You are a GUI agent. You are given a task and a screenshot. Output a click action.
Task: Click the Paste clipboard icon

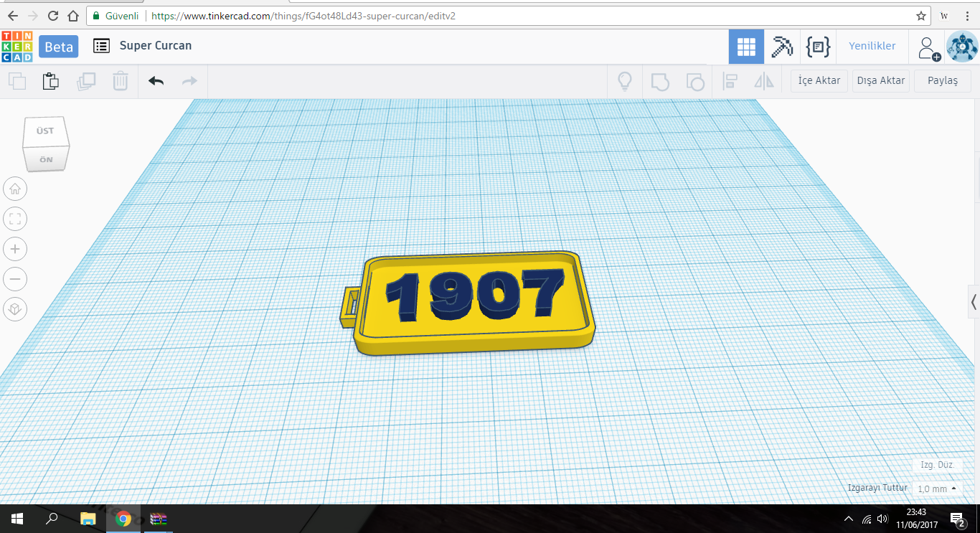[51, 81]
